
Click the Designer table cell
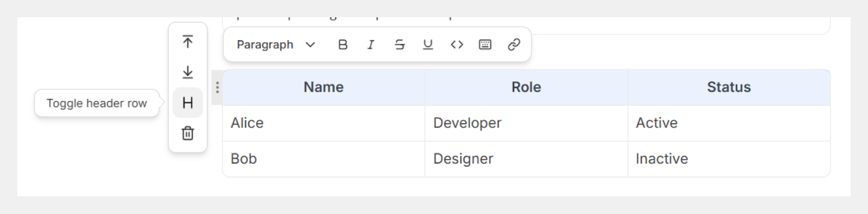(526, 159)
